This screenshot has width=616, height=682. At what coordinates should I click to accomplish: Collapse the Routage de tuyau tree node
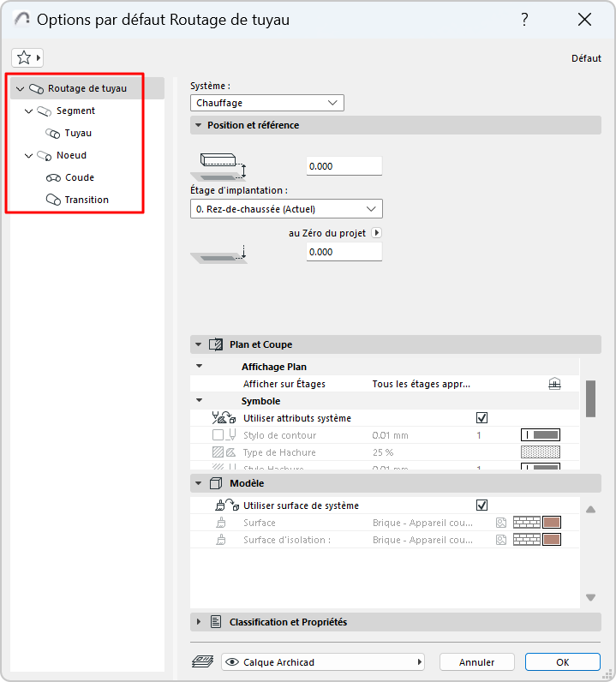click(x=20, y=89)
